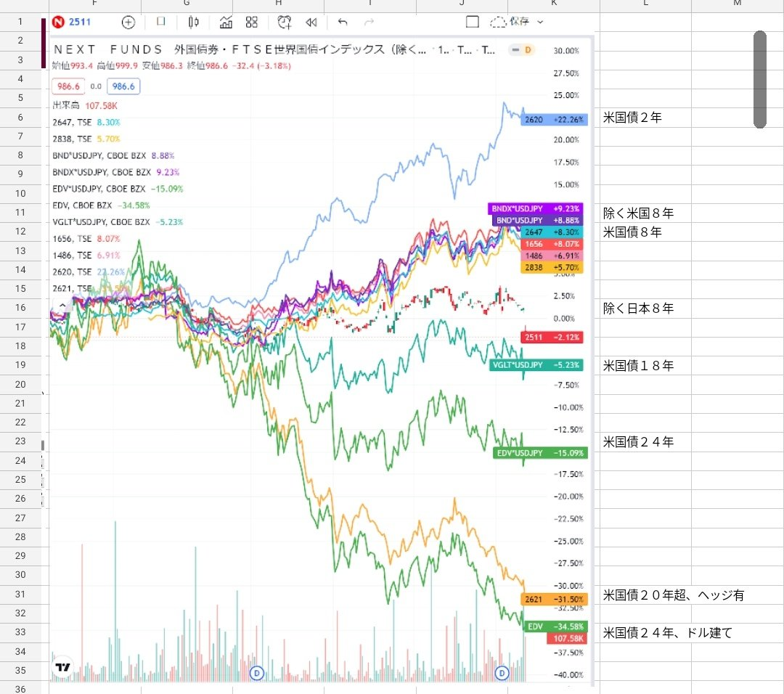
Task: Click the redo arrow icon
Action: [369, 22]
